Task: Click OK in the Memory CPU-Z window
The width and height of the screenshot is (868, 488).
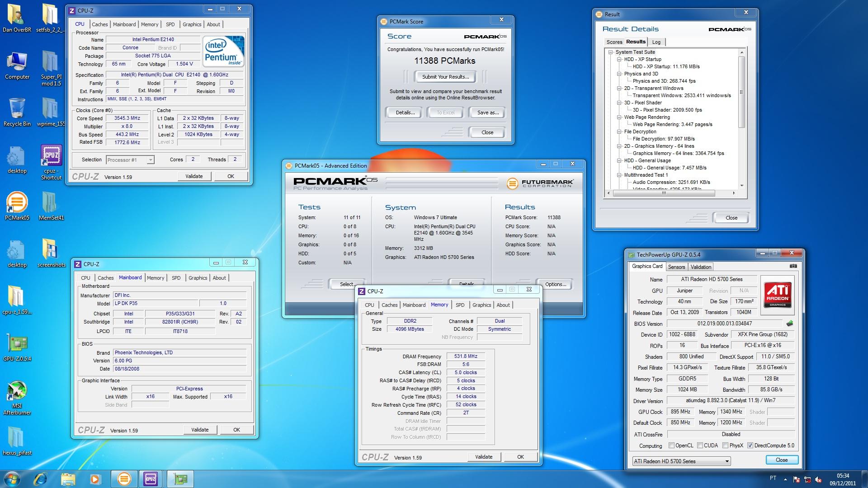Action: point(520,457)
